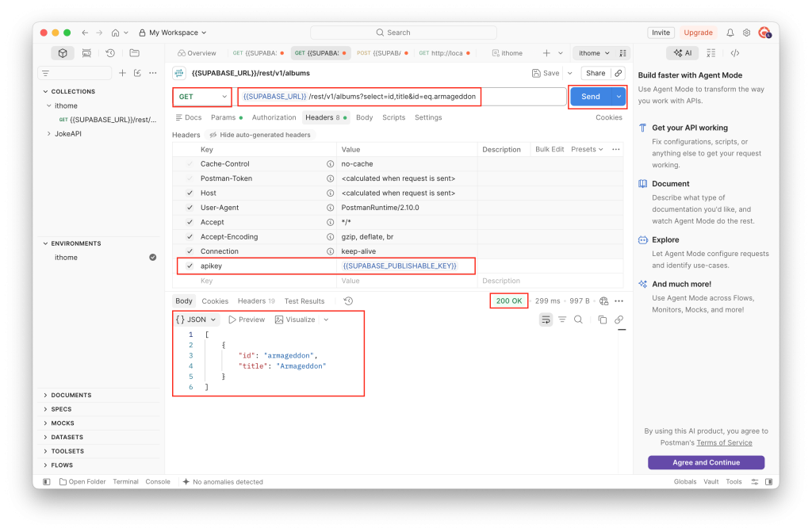Image resolution: width=812 pixels, height=532 pixels.
Task: Expand the JokeAPI collection
Action: (49, 134)
